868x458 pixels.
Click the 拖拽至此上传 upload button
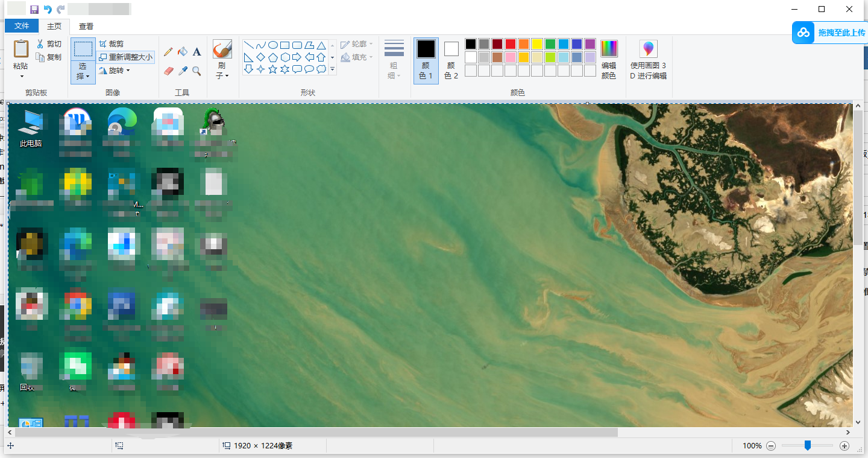click(830, 33)
